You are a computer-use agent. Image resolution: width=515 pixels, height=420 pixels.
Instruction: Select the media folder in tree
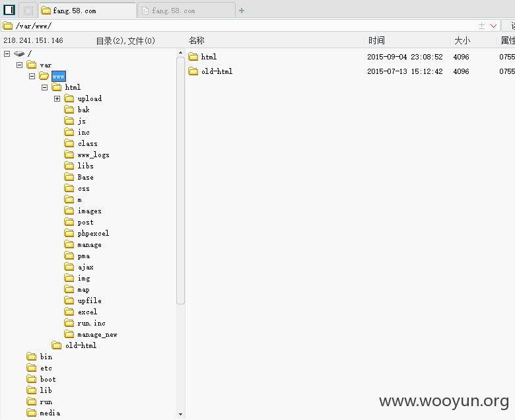[50, 413]
